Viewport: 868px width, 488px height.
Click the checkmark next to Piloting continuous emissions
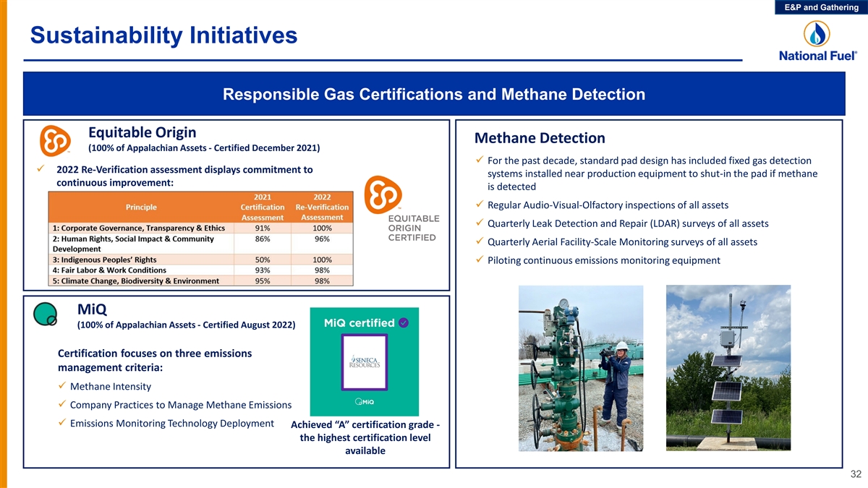tap(480, 260)
